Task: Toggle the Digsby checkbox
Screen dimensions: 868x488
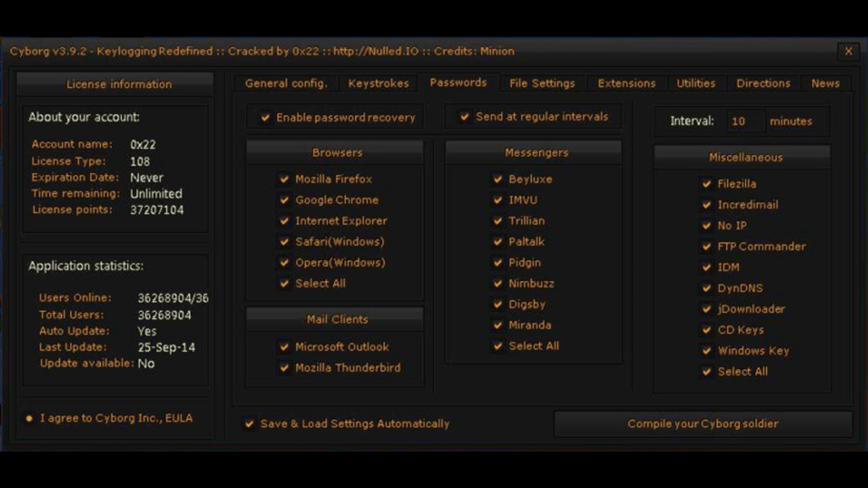Action: pos(498,304)
